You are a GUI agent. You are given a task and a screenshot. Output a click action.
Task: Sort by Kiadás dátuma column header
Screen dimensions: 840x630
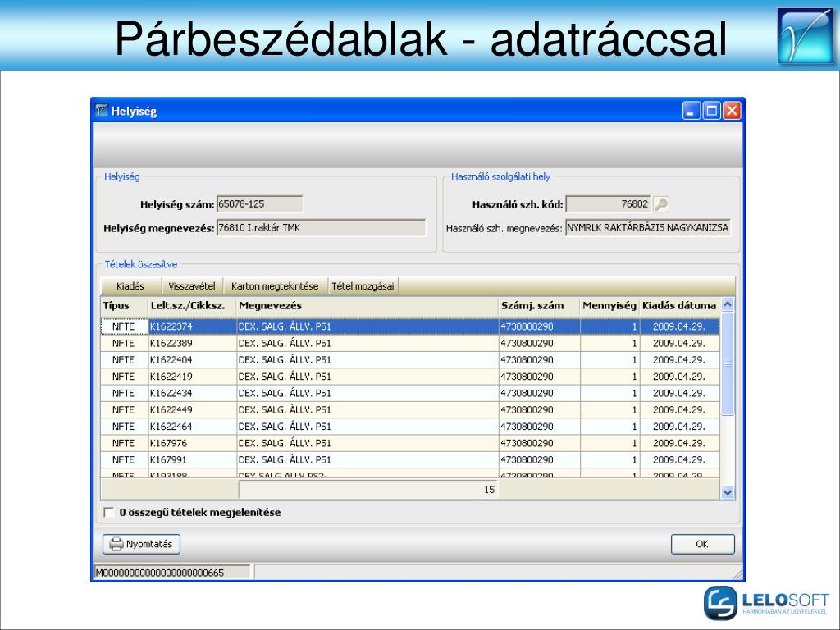click(679, 306)
